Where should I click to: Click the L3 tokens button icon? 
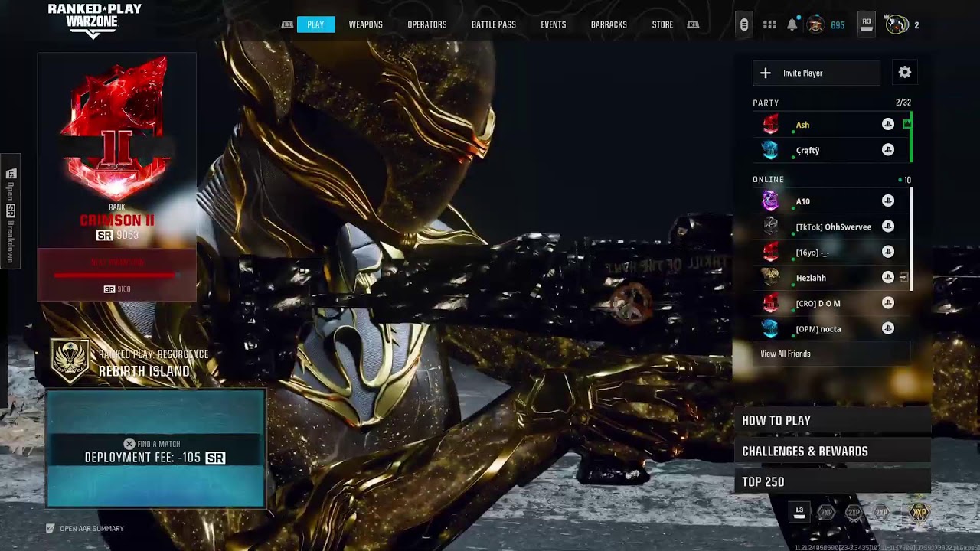799,512
